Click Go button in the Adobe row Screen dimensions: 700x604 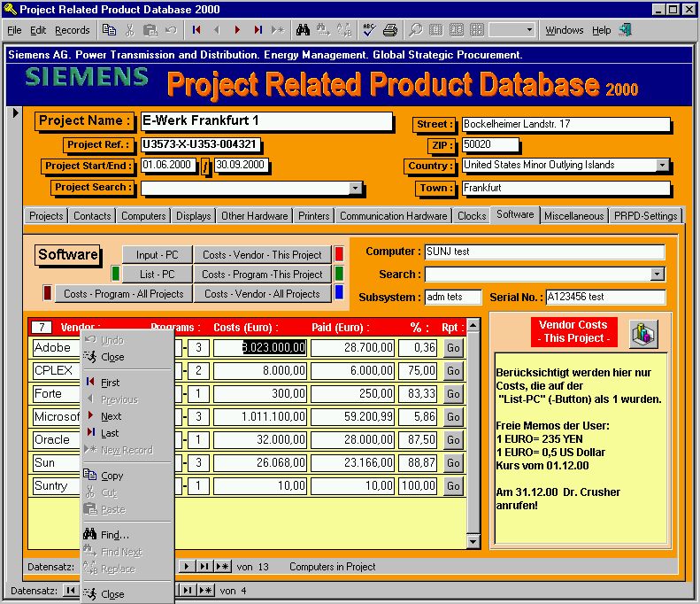coord(453,347)
